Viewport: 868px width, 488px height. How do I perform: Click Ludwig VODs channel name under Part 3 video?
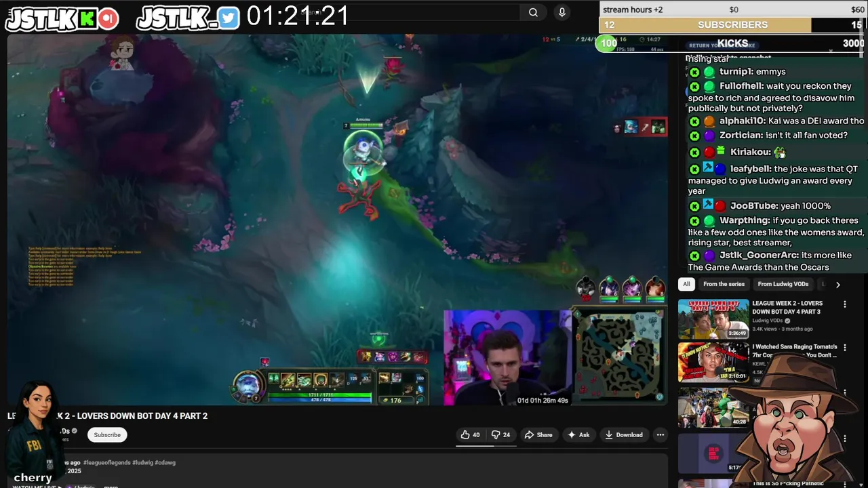tap(768, 321)
